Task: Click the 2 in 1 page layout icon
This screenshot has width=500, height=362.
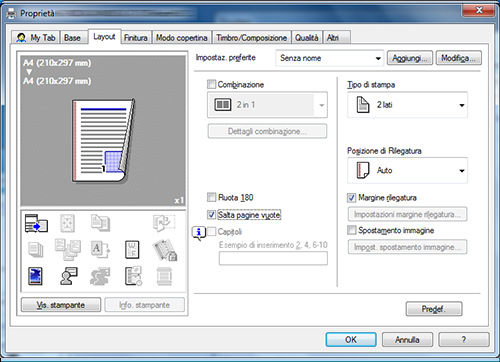Action: [x=222, y=105]
